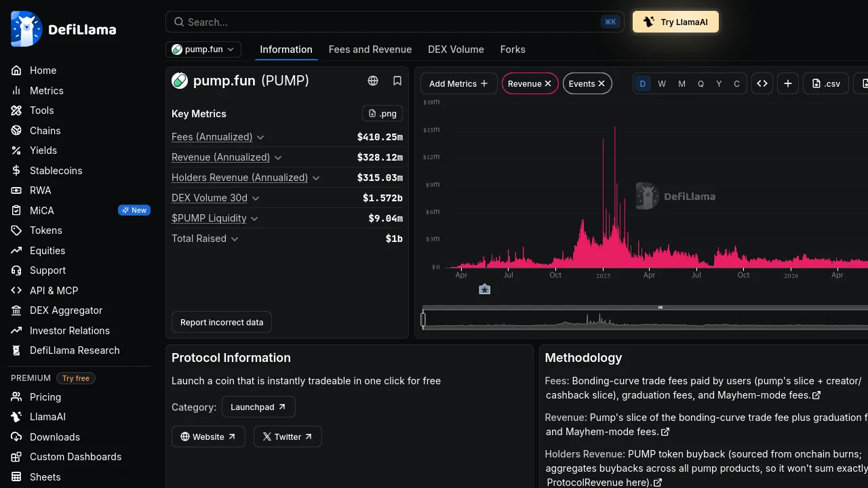Click the Downloads cloud icon

click(16, 437)
